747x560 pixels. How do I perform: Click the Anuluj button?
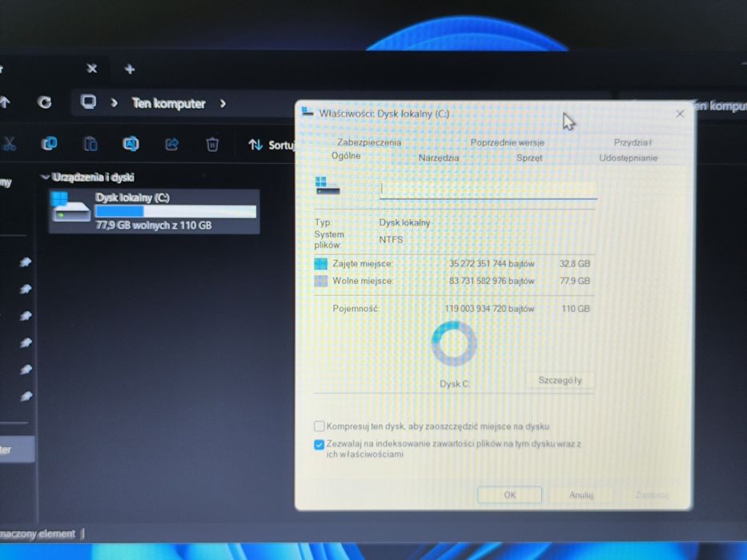[x=581, y=494]
